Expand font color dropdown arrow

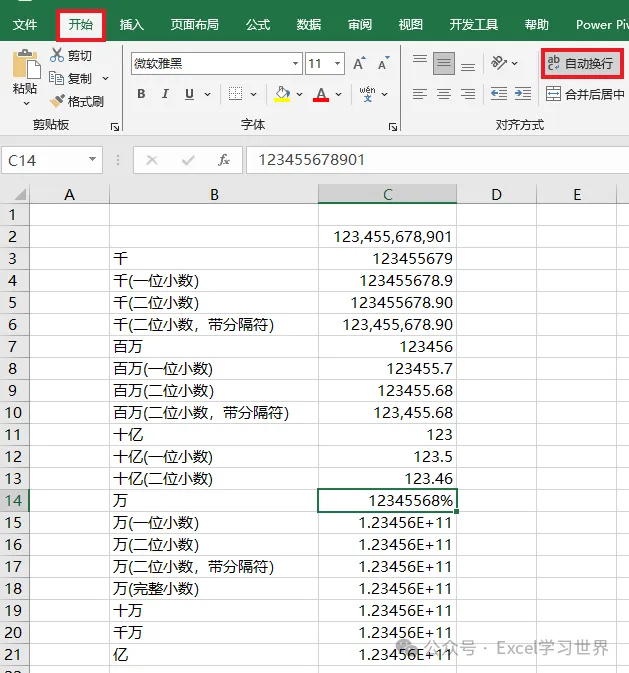pos(338,94)
